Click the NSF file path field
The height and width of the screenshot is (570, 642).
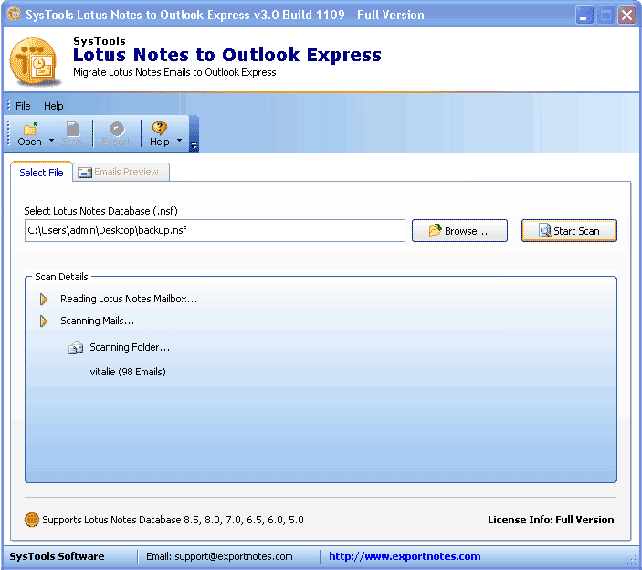click(x=215, y=231)
